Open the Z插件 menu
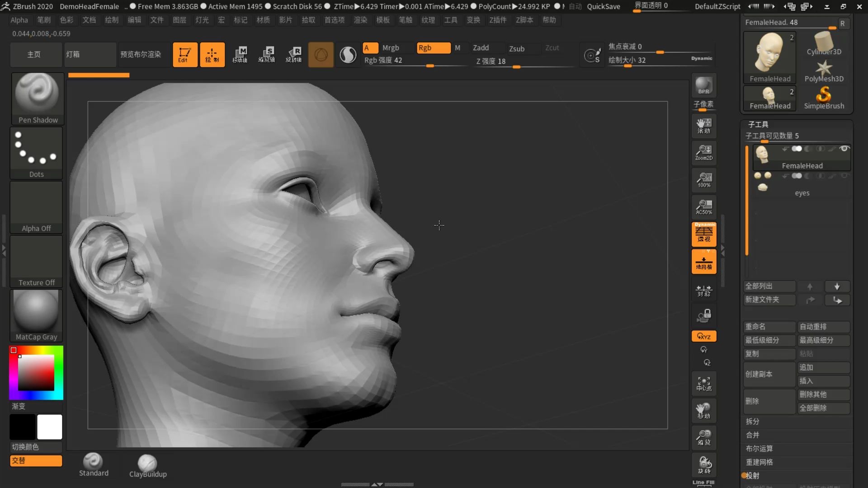This screenshot has height=488, width=868. 497,20
